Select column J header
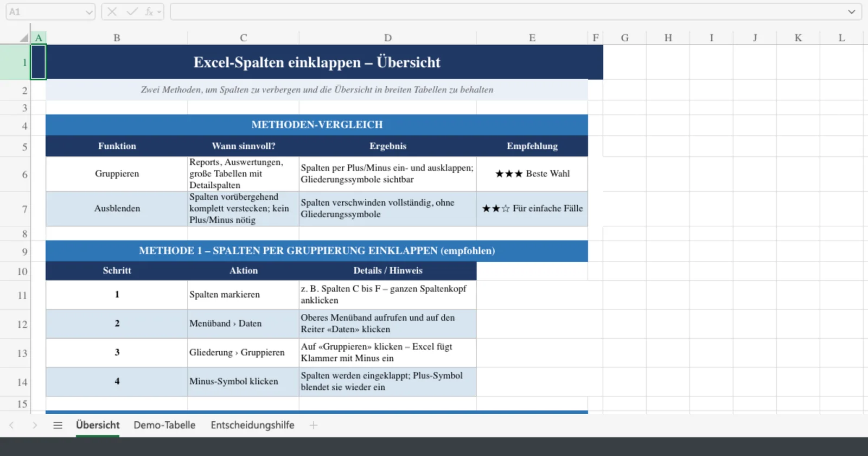 755,37
